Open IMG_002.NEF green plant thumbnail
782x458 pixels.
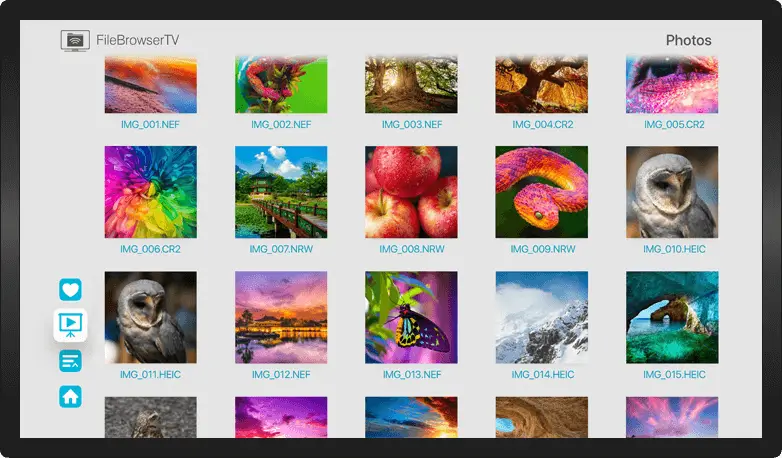pyautogui.click(x=281, y=84)
